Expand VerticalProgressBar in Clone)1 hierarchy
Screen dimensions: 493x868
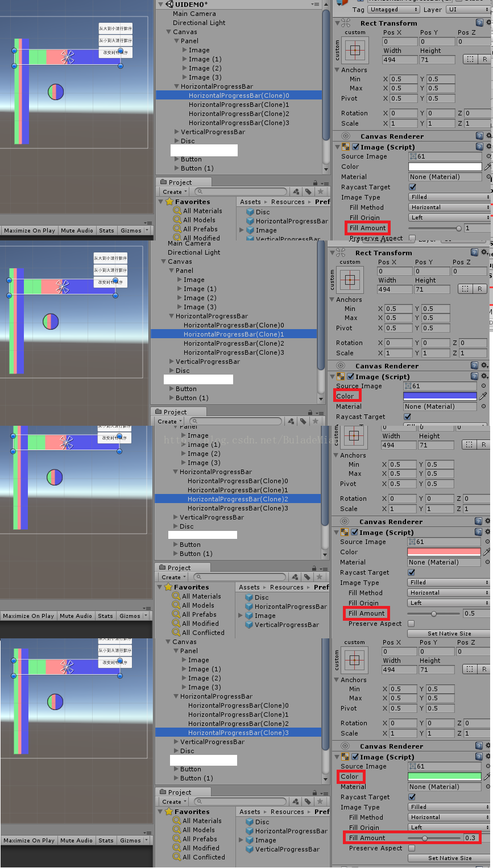tap(172, 362)
